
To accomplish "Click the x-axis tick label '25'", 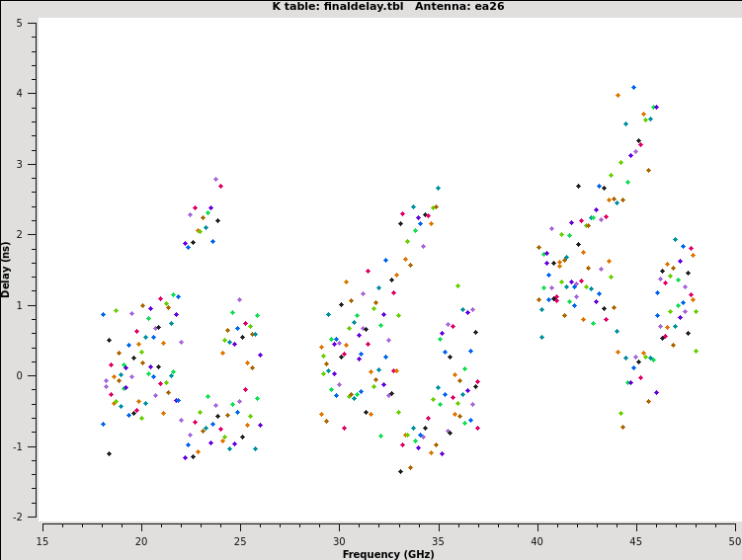I will coord(240,541).
